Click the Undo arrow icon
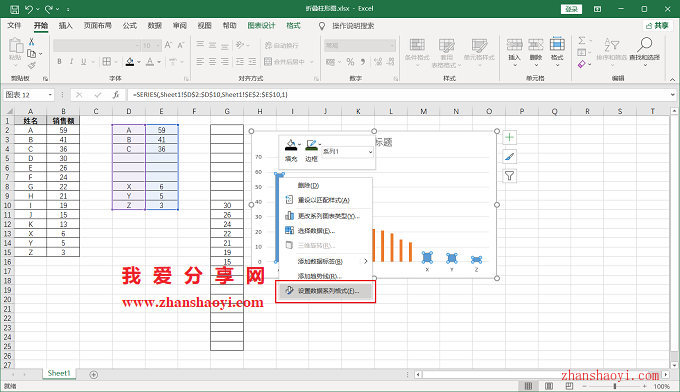Image resolution: width=680 pixels, height=392 pixels. click(29, 9)
